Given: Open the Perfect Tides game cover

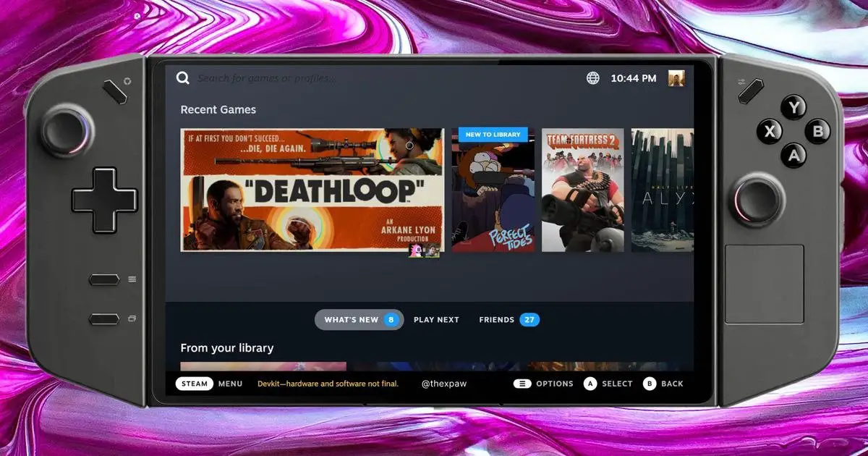Looking at the screenshot, I should [493, 190].
